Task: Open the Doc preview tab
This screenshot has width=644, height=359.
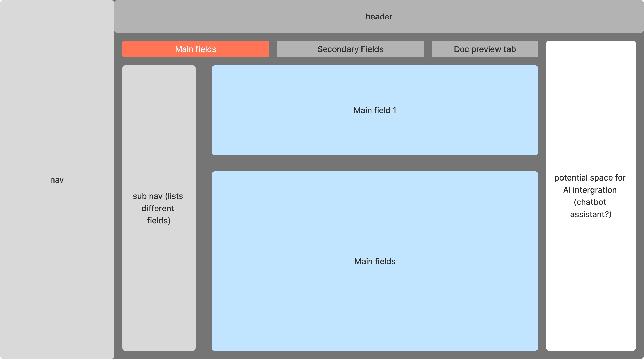Action: pyautogui.click(x=485, y=49)
